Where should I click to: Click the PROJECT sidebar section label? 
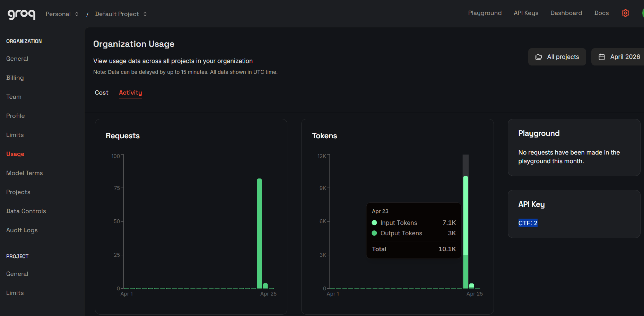[x=17, y=256]
